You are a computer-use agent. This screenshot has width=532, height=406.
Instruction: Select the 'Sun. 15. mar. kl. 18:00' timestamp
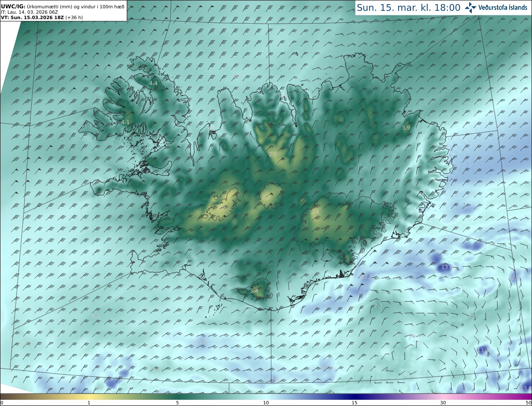pos(409,7)
